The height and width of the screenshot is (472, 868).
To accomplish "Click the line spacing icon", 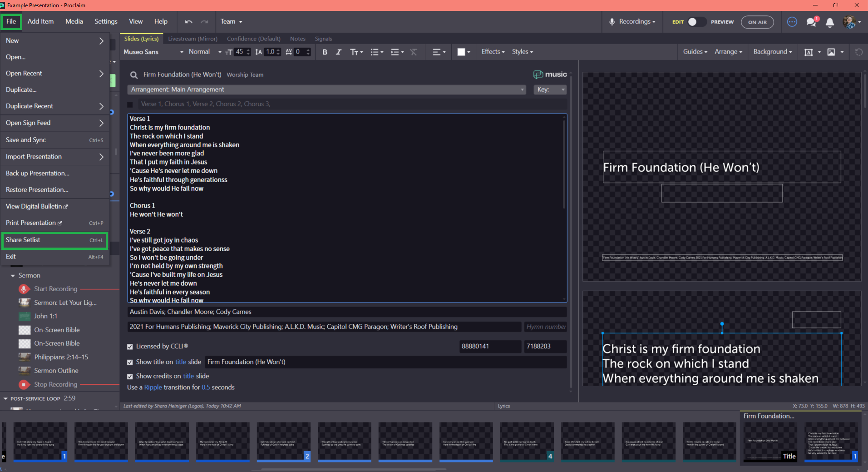I will (259, 52).
